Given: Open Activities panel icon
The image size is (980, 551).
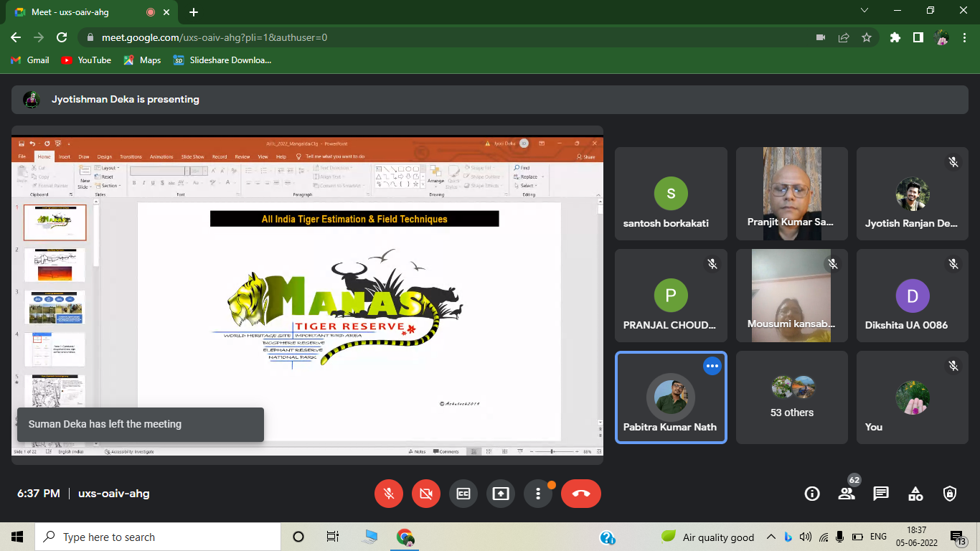Looking at the screenshot, I should coord(915,494).
